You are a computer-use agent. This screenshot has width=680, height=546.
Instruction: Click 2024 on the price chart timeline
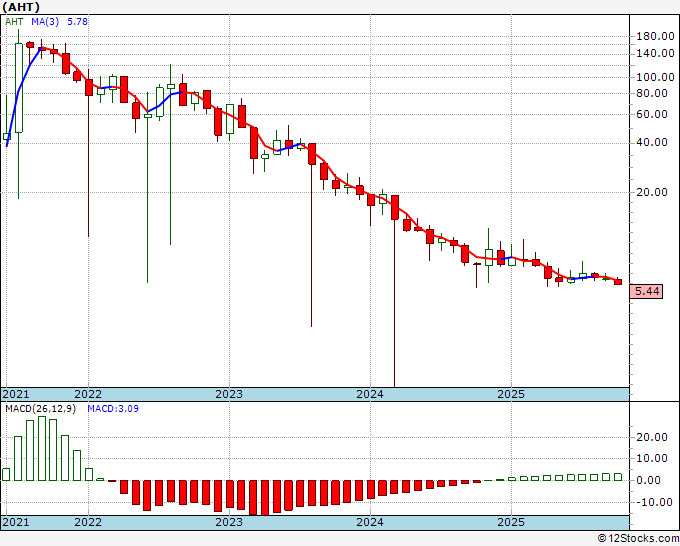coord(370,394)
